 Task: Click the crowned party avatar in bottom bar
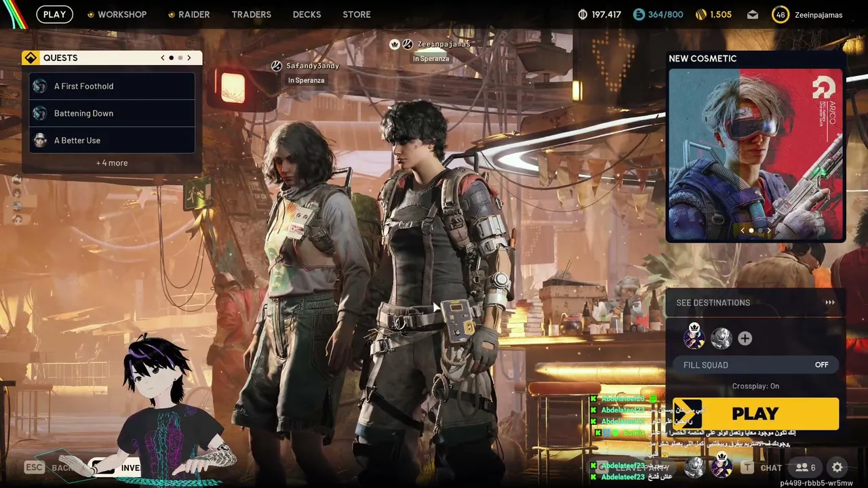coord(721,465)
